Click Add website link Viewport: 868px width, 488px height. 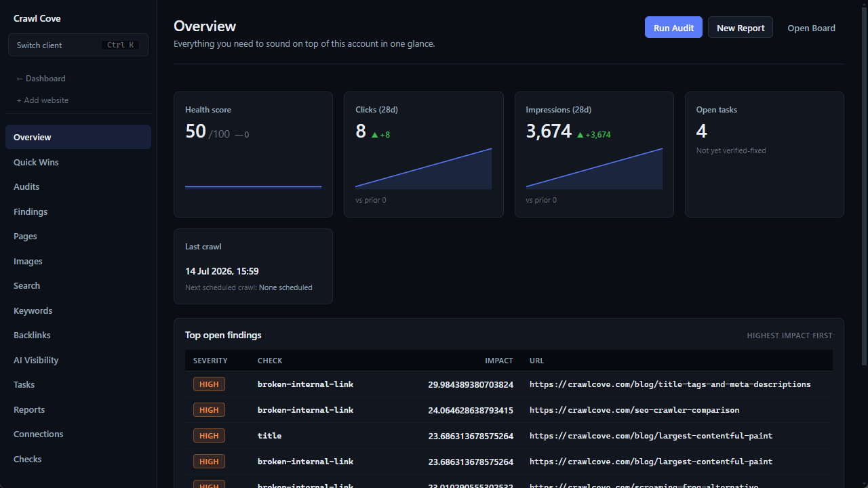click(x=43, y=100)
